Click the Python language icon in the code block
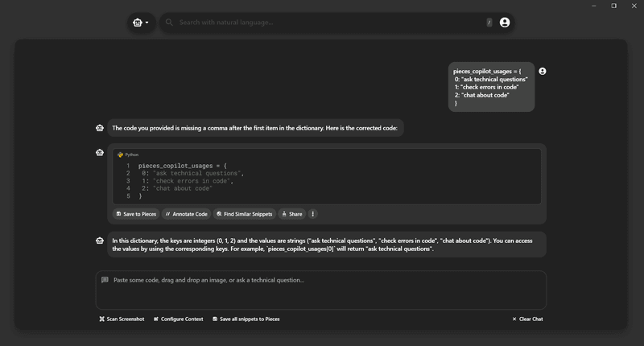The height and width of the screenshot is (346, 644). [x=120, y=154]
